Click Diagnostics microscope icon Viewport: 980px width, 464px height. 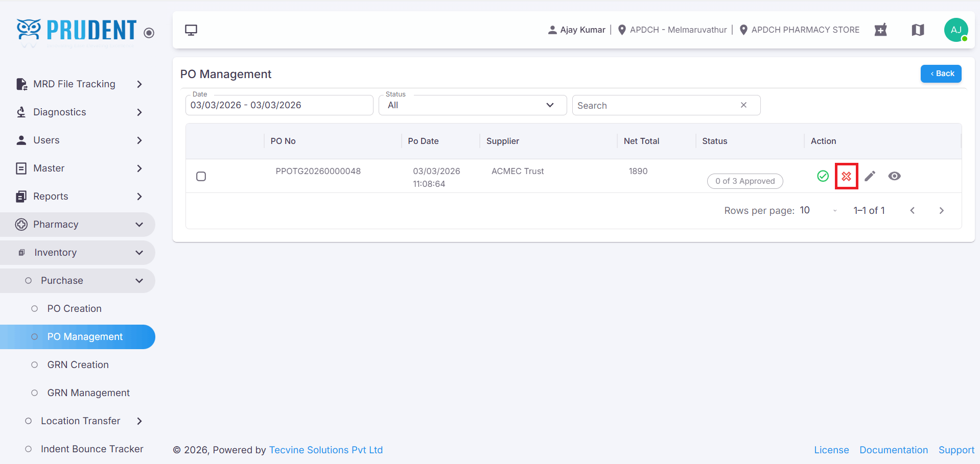pos(21,112)
